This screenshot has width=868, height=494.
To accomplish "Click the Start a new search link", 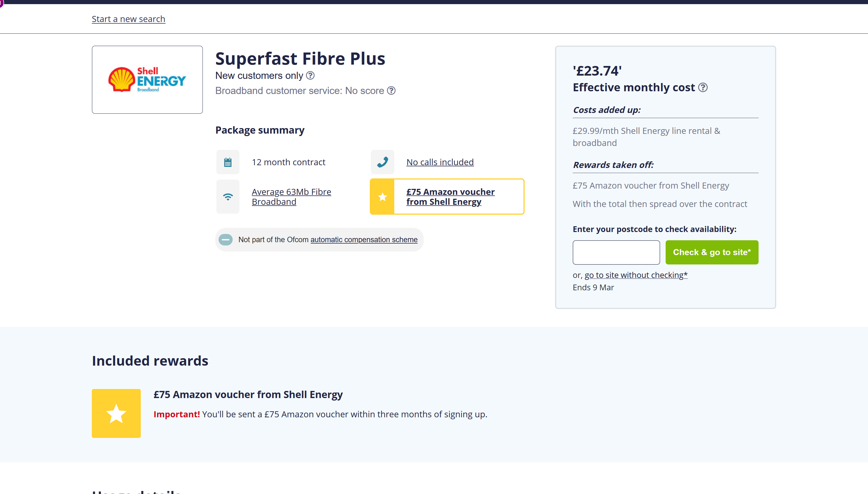I will coord(128,19).
